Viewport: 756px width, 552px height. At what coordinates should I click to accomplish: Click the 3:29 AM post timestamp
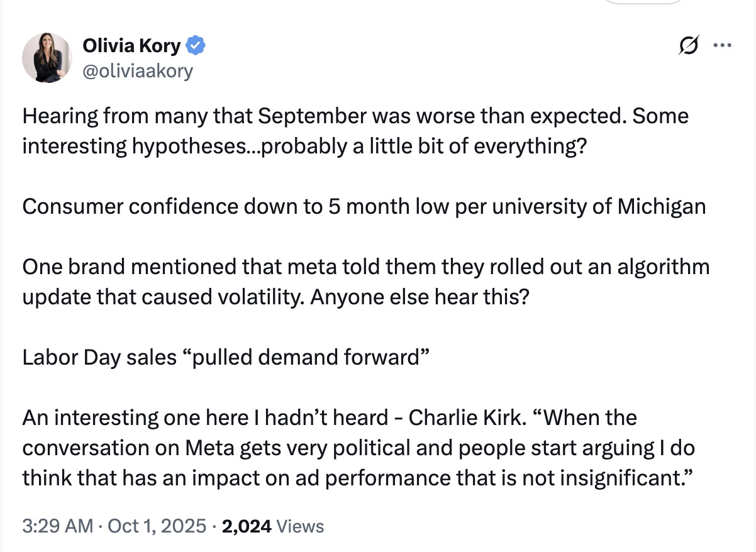[x=57, y=526]
